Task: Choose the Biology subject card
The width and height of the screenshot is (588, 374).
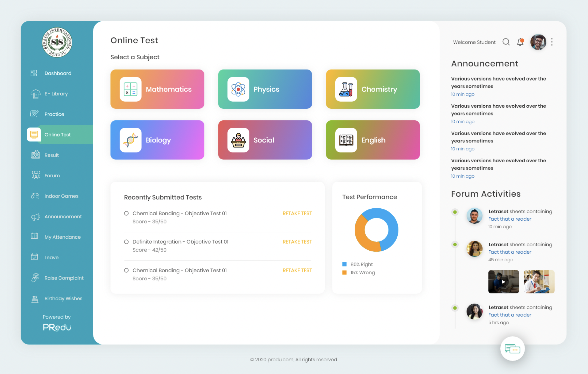Action: click(157, 140)
